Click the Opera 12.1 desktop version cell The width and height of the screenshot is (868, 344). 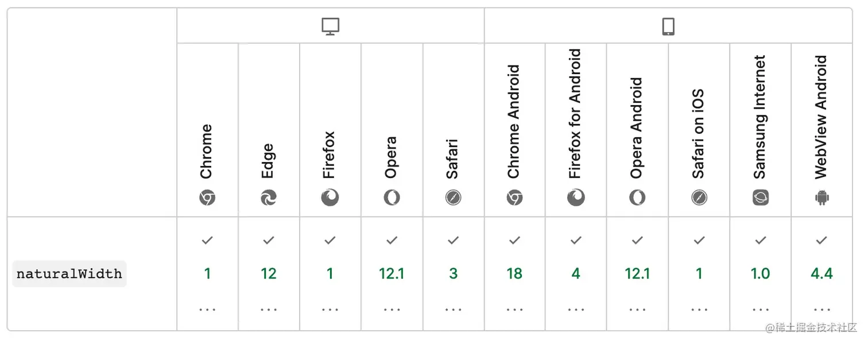point(392,274)
